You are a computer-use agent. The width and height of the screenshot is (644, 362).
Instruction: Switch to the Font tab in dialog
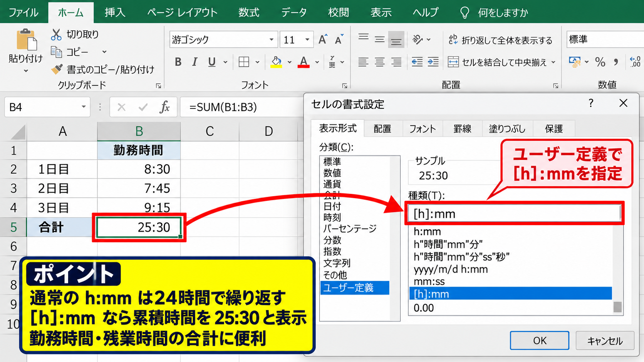click(x=423, y=129)
